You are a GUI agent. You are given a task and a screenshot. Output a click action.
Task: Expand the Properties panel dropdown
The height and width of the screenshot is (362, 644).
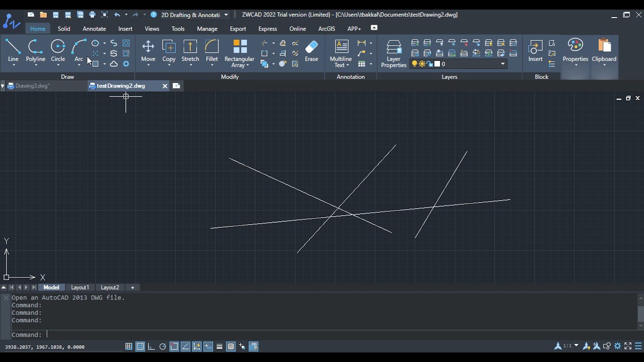575,65
